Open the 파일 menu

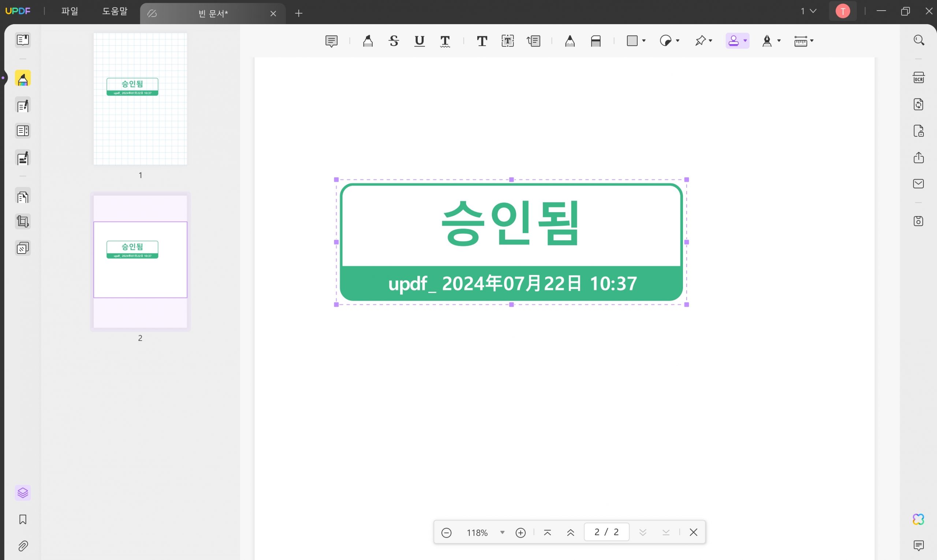70,11
